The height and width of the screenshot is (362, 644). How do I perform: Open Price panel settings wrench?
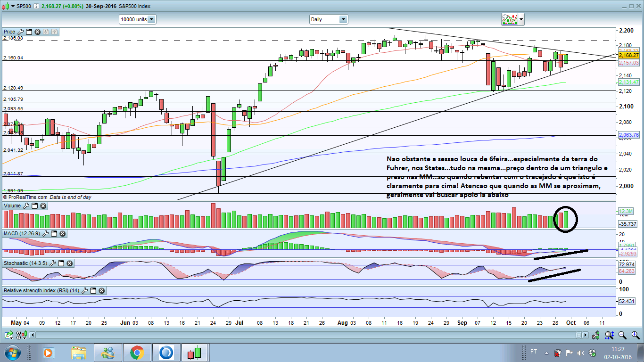point(20,32)
